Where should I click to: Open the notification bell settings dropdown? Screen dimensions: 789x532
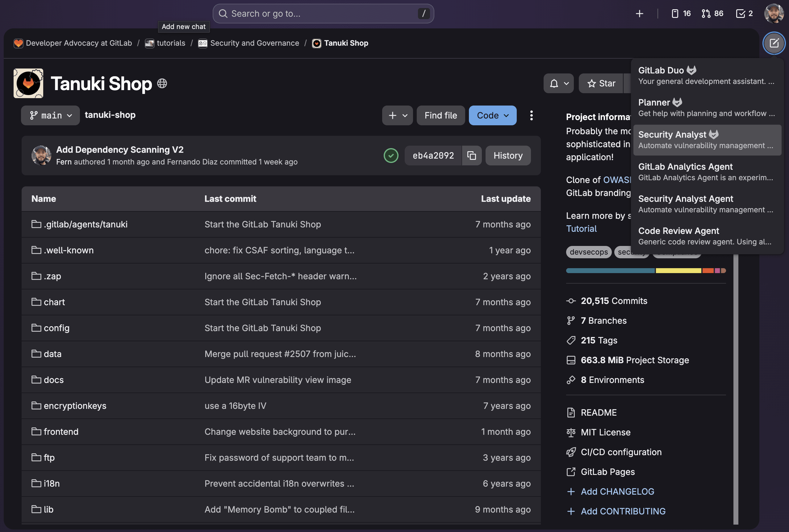[x=559, y=83]
